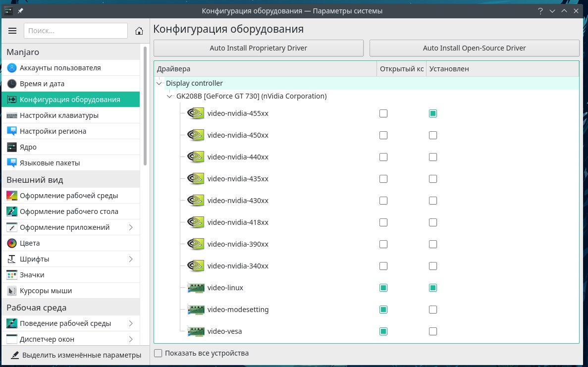Expand Оформление приложений submenu arrow
588x367 pixels.
tap(131, 227)
